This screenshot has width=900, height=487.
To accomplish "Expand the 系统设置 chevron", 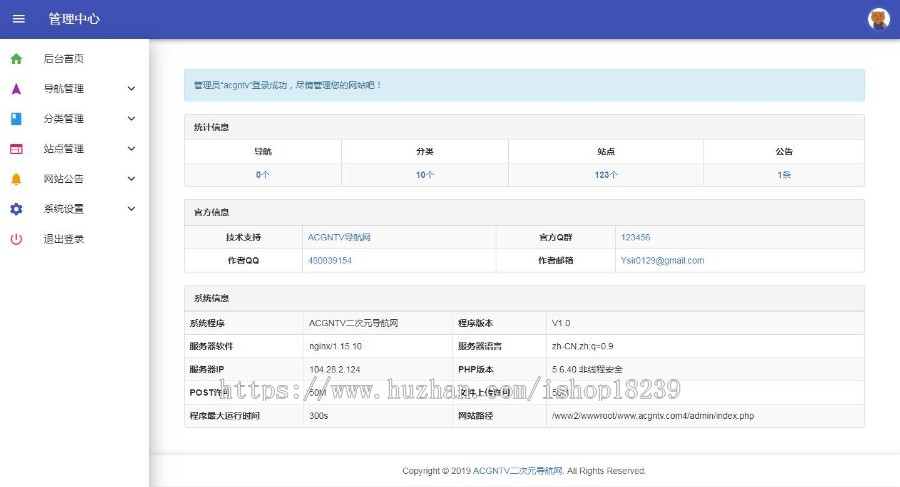I will pyautogui.click(x=131, y=209).
